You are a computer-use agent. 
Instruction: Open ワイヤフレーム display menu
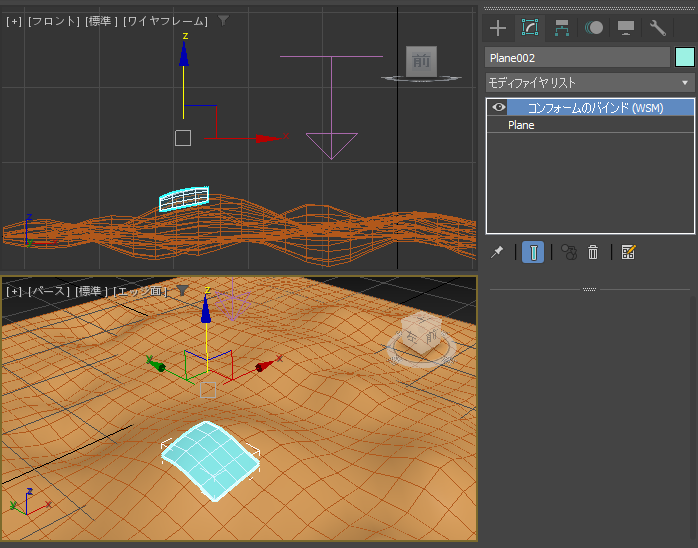(x=166, y=21)
